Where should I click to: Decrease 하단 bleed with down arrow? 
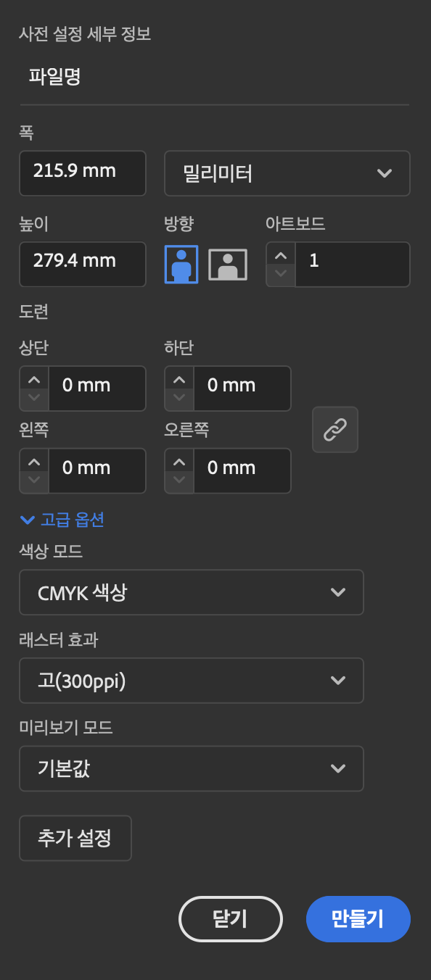tap(179, 399)
